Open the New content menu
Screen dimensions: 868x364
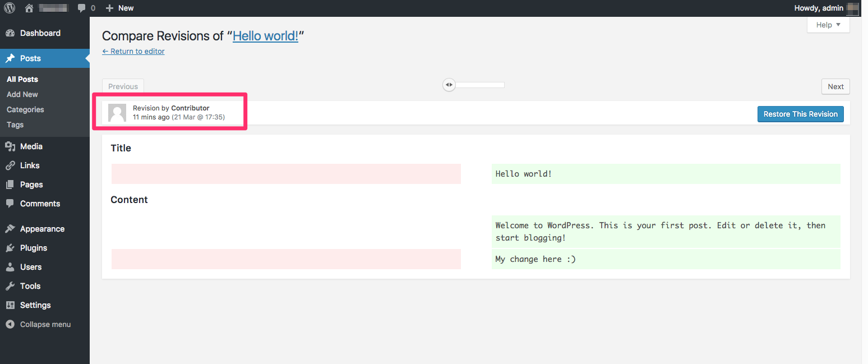(x=120, y=8)
